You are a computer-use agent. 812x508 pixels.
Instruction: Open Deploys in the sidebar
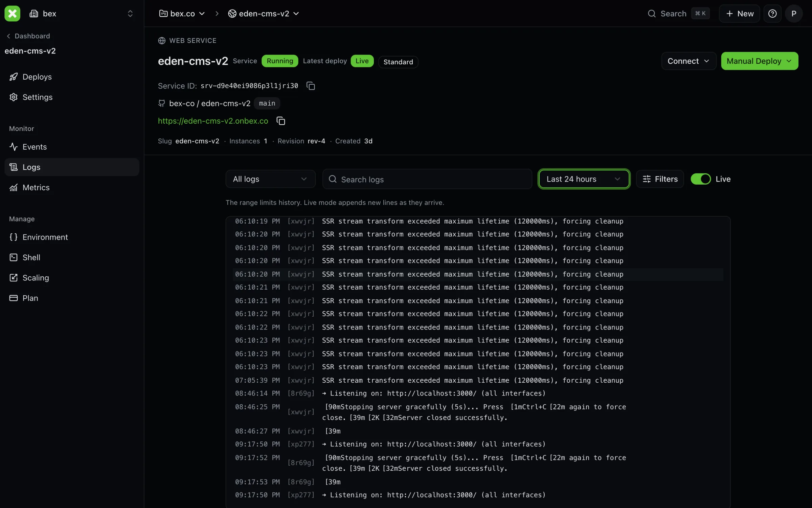72,77
